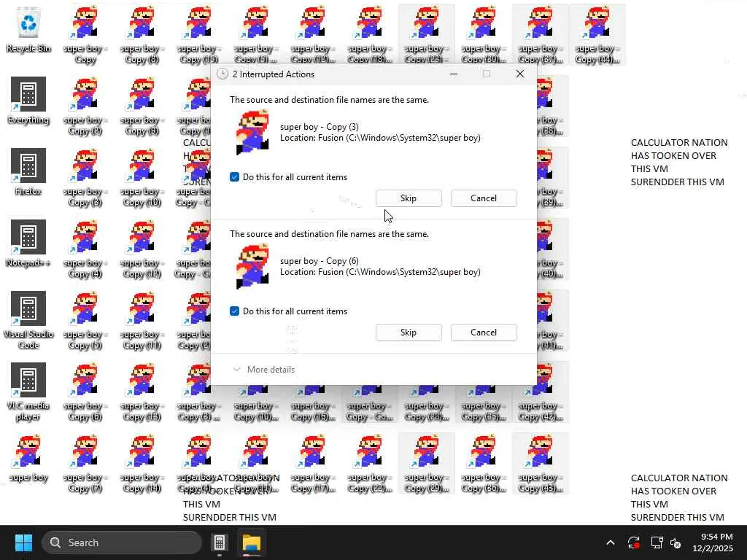
Task: Select desktop shortcut super boy - Copy (23)
Action: [x=426, y=35]
